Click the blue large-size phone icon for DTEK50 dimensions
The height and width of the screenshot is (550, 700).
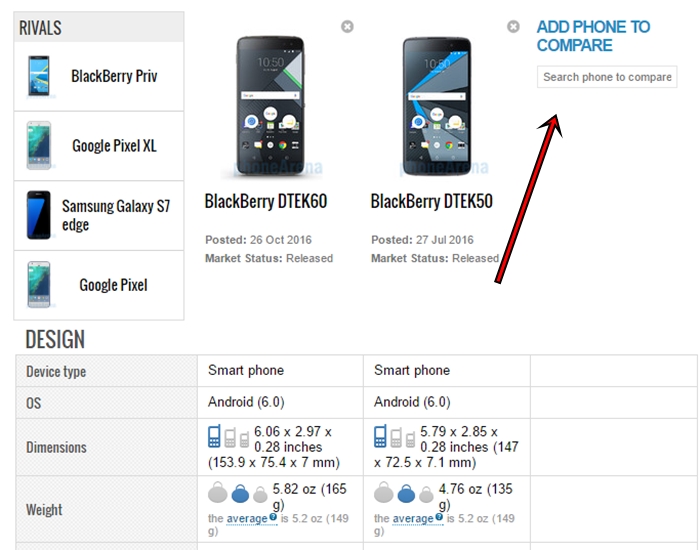pyautogui.click(x=380, y=437)
